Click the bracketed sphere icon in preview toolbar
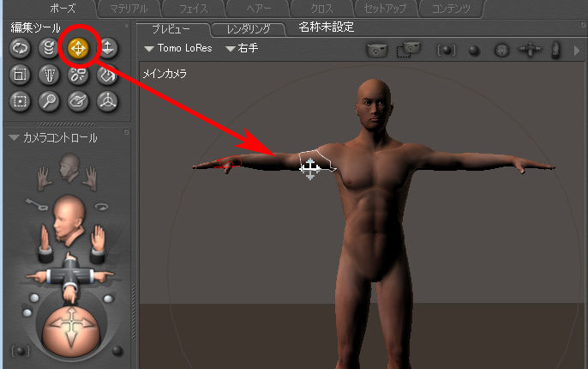The width and height of the screenshot is (588, 369). point(447,50)
